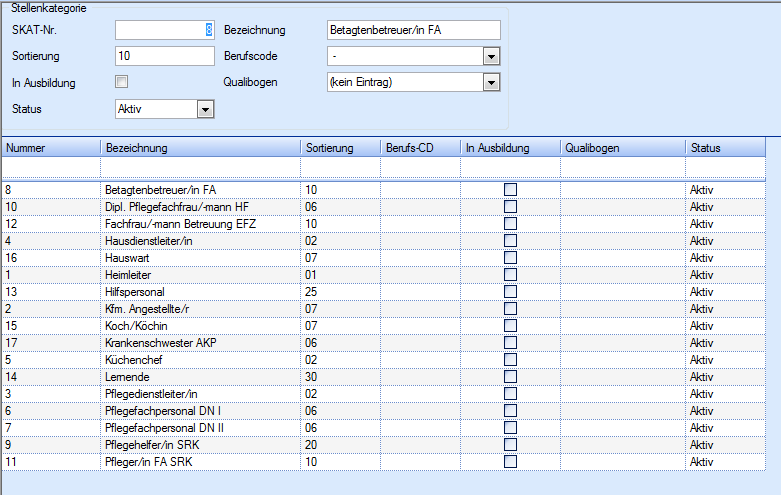Check In Ausbildung box for Dipl. Pflegefachfrau/-mann HF row

(x=510, y=207)
